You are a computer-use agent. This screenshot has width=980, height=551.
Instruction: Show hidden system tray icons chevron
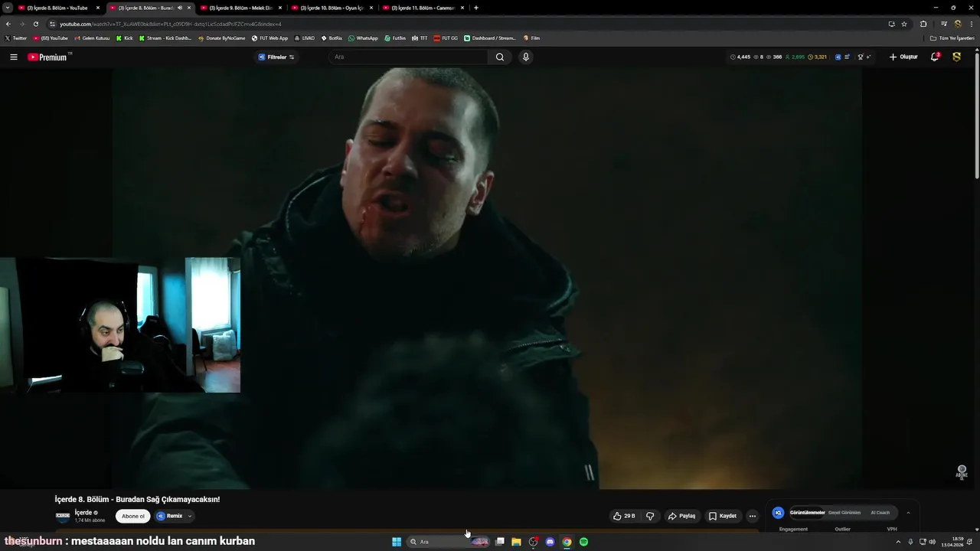pyautogui.click(x=898, y=542)
